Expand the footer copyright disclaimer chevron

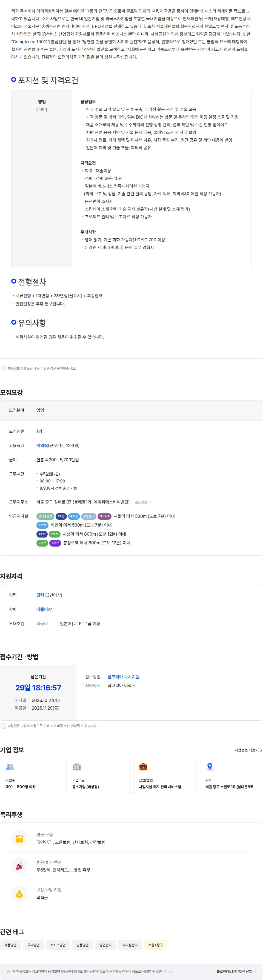pos(171,971)
